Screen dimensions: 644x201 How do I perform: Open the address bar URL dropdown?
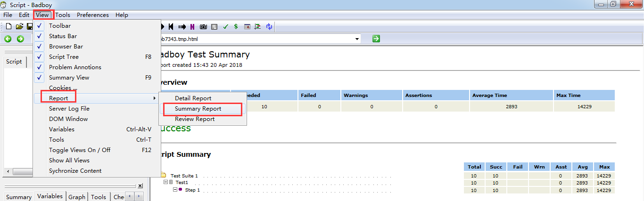tap(357, 39)
